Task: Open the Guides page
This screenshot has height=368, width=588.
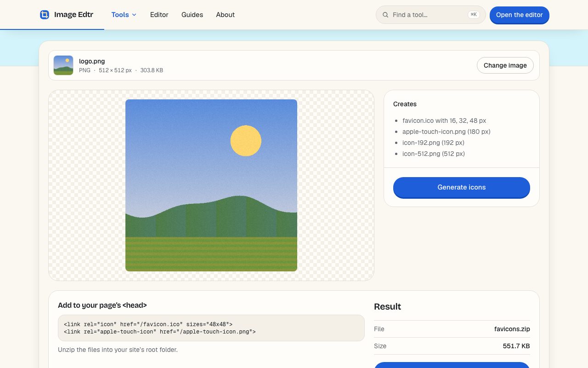Action: click(192, 15)
